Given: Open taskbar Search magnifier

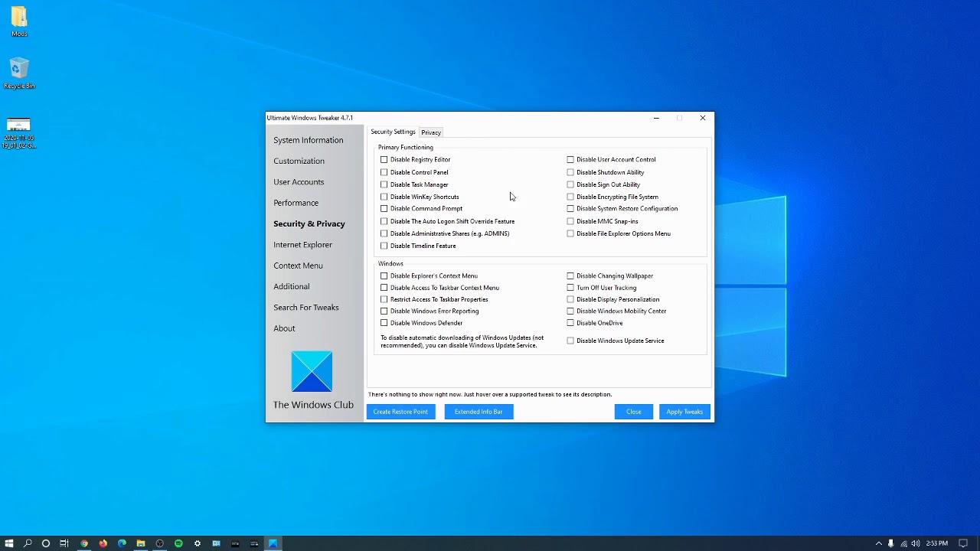Looking at the screenshot, I should (x=28, y=543).
